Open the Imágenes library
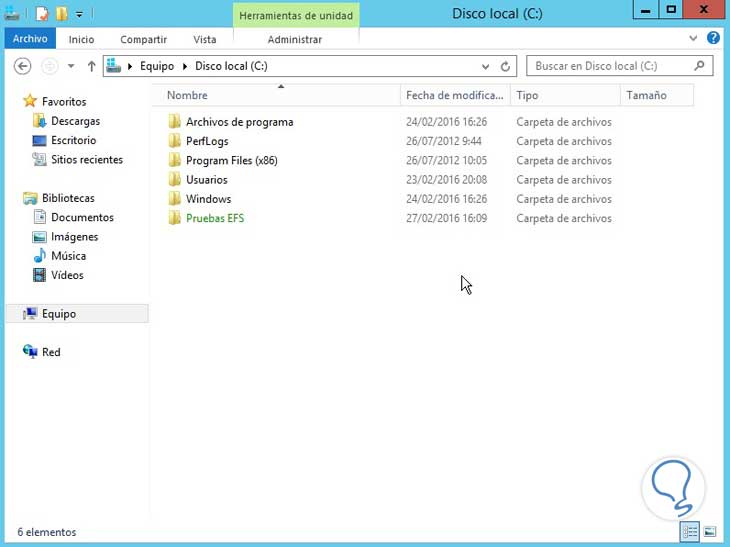 pos(74,237)
